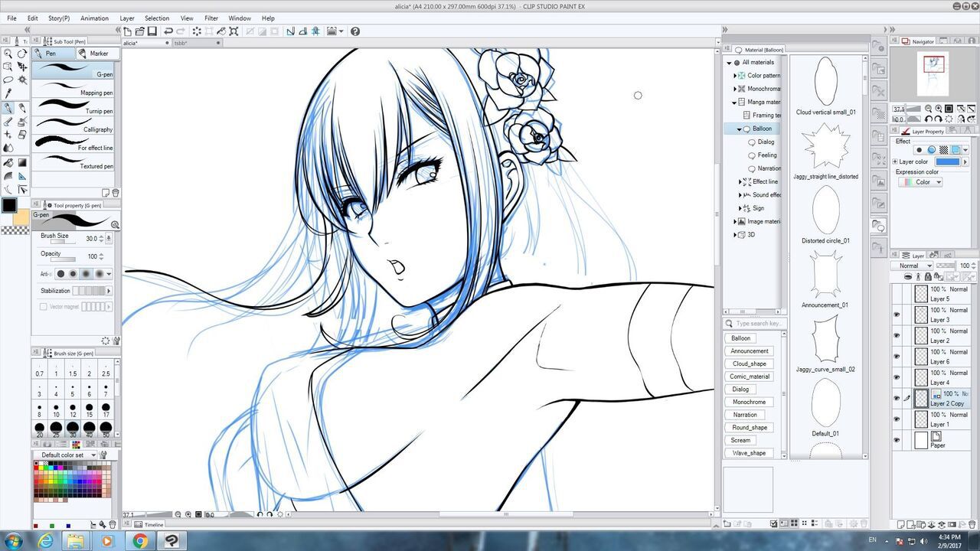Hide the Layer 2 Copy layer

tap(897, 398)
